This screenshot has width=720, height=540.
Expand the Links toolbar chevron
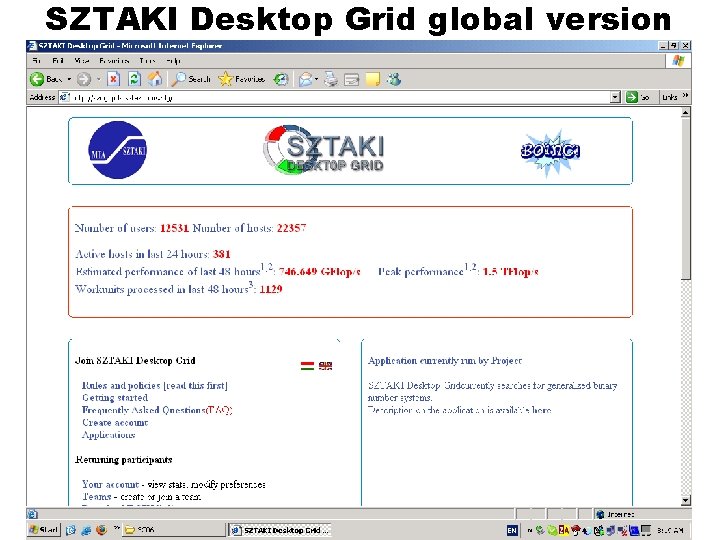[686, 96]
